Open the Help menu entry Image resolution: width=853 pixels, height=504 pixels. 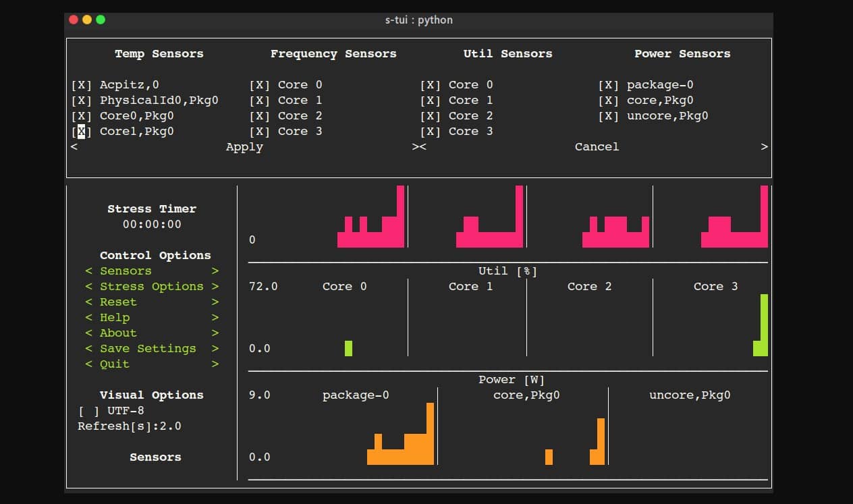pyautogui.click(x=114, y=317)
